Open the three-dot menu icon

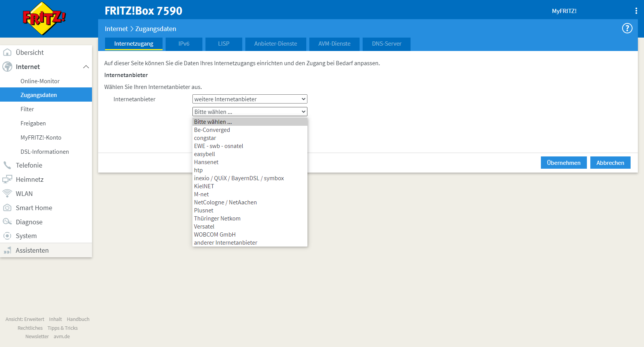636,11
